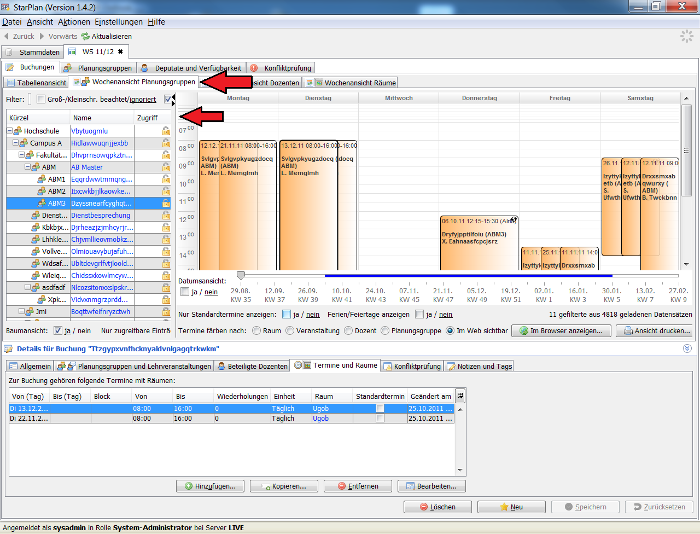
Task: Open the Einstellungen menu
Action: (x=118, y=22)
